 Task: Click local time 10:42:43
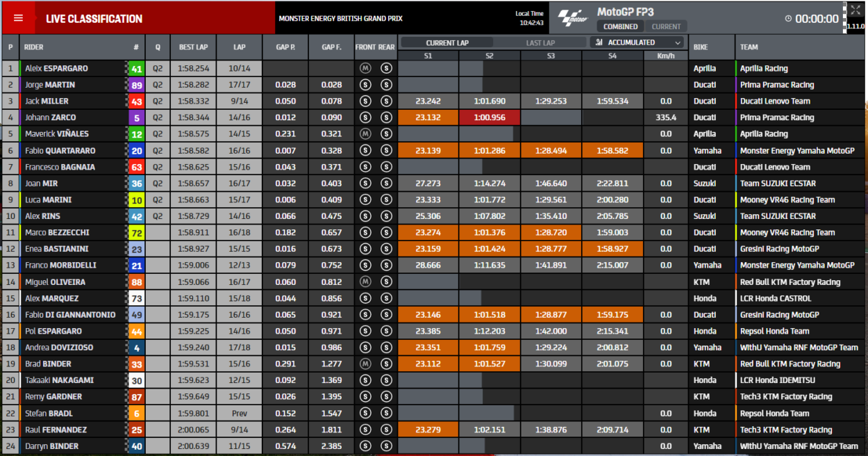(531, 23)
